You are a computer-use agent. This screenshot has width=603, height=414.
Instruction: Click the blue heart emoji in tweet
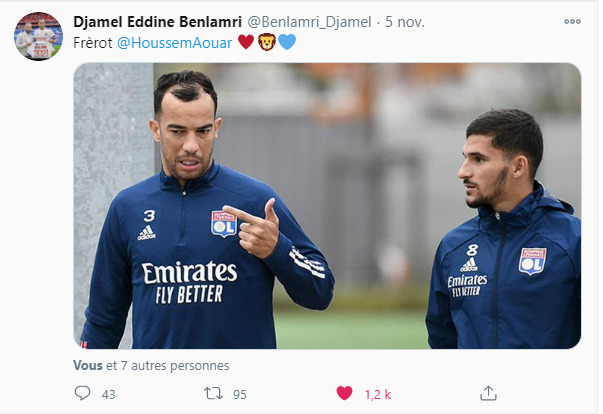coord(287,42)
